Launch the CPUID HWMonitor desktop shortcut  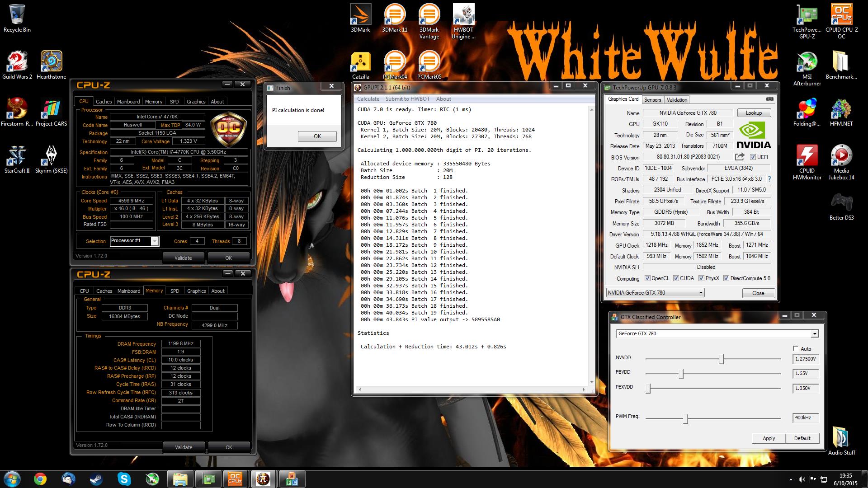click(x=807, y=162)
